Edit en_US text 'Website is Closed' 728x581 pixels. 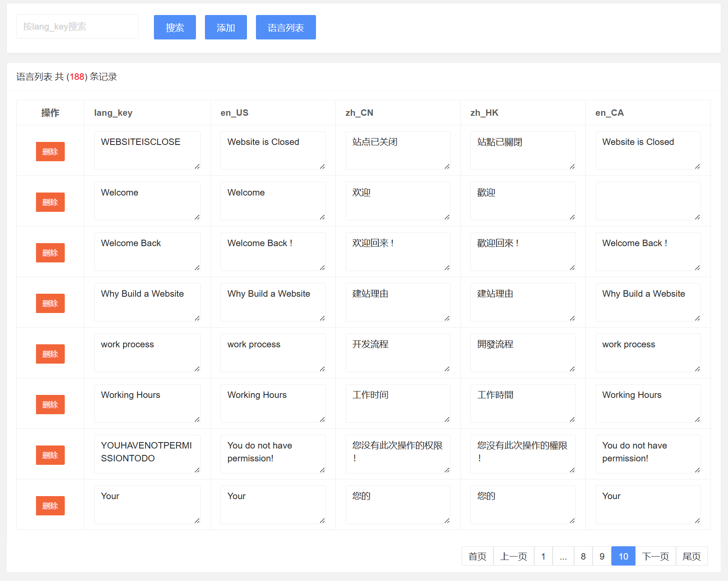(x=273, y=151)
